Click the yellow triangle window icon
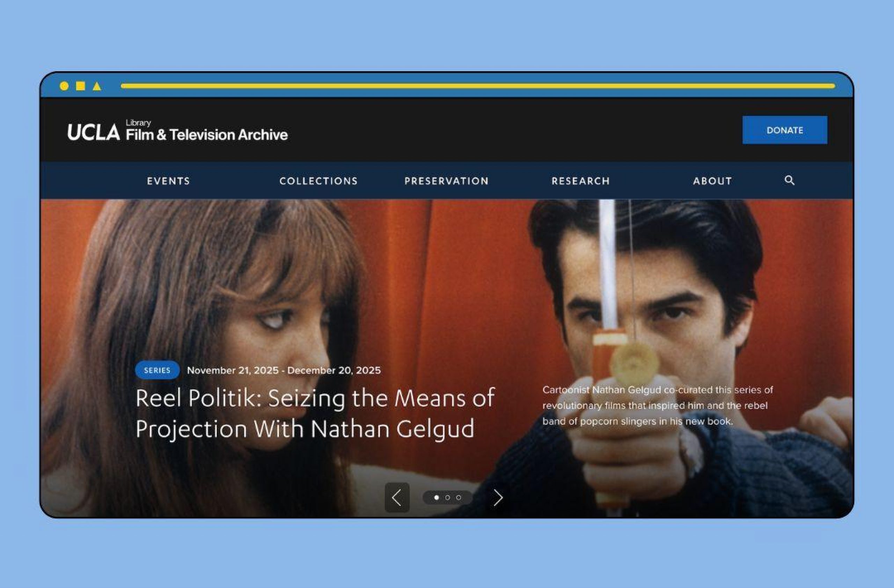The height and width of the screenshot is (588, 894). (x=97, y=86)
